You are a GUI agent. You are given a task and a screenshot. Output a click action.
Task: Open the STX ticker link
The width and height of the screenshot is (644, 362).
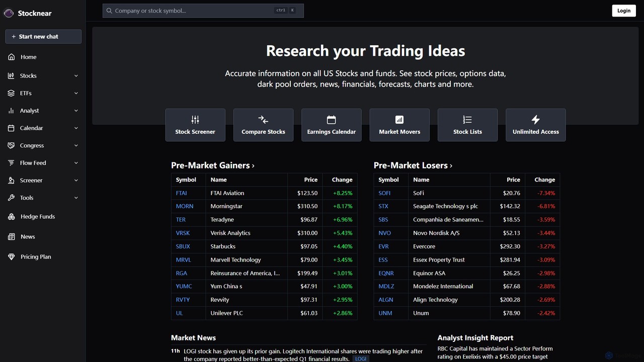click(383, 206)
